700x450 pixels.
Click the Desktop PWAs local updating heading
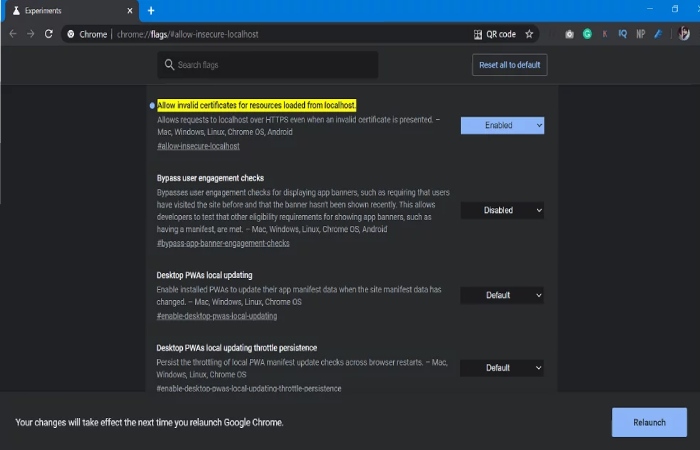[204, 275]
